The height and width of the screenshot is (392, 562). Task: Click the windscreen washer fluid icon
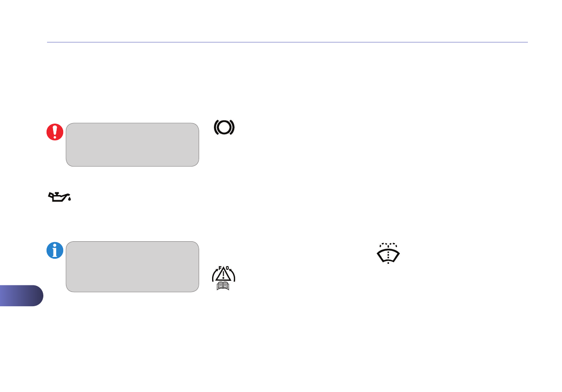coord(388,253)
